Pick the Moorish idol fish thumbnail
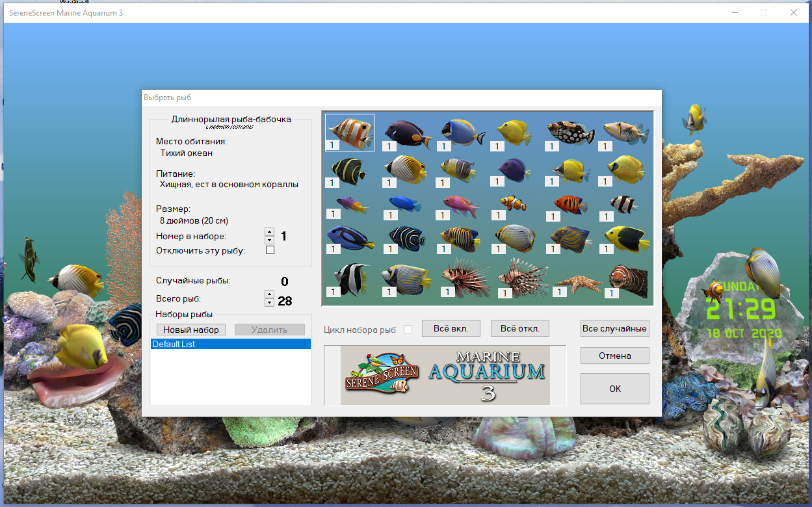812x507 pixels. (351, 278)
